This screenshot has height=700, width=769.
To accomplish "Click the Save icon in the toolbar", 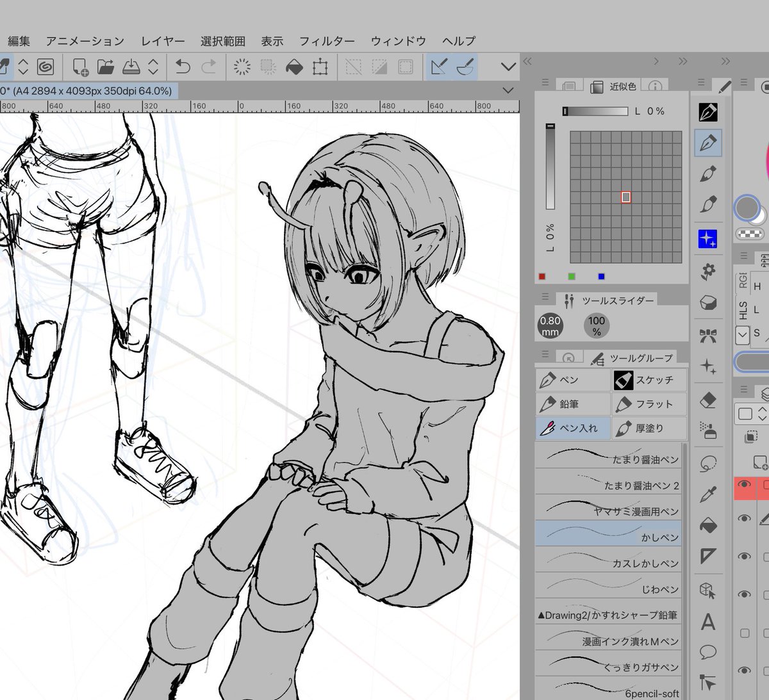I will [131, 67].
